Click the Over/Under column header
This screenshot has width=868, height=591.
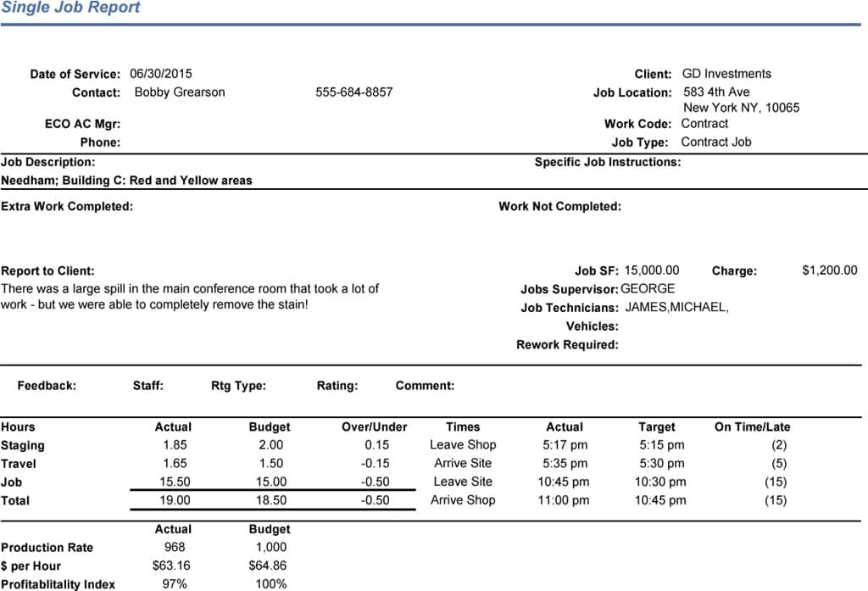coord(374,427)
